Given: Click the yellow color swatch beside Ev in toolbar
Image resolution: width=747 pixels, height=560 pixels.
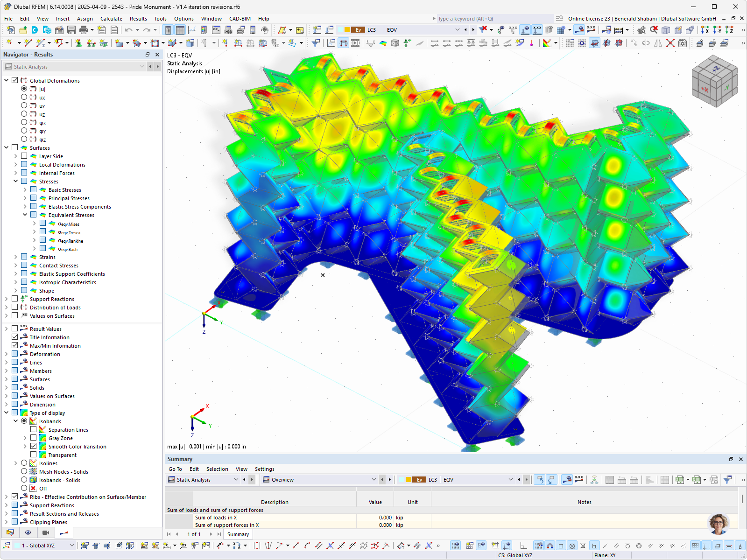Looking at the screenshot, I should coord(347,30).
